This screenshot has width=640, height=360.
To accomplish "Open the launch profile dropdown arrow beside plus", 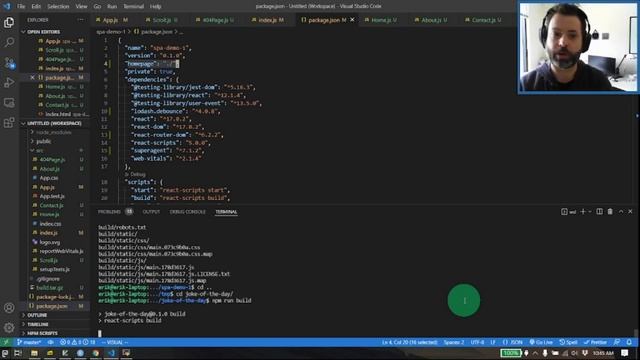I will [x=590, y=211].
